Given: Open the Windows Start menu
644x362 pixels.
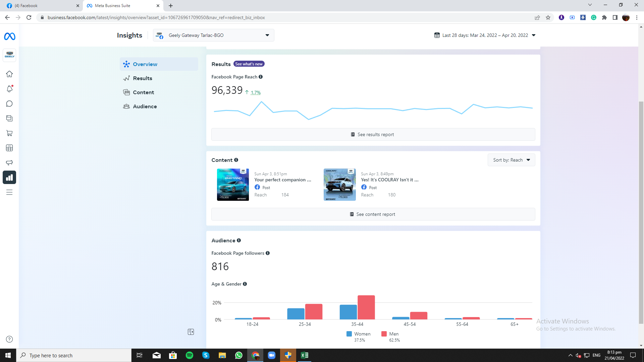Looking at the screenshot, I should tap(8, 355).
